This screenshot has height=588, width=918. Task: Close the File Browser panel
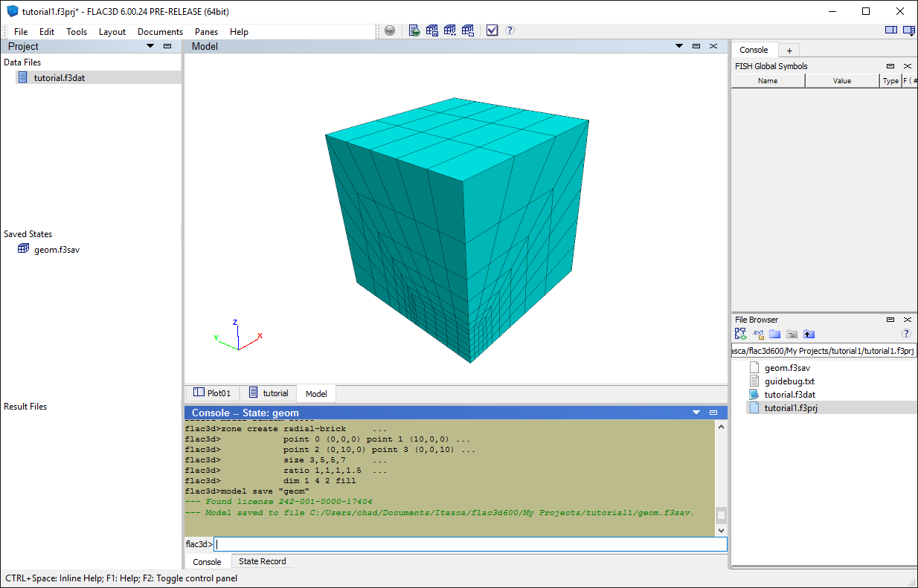[x=908, y=320]
